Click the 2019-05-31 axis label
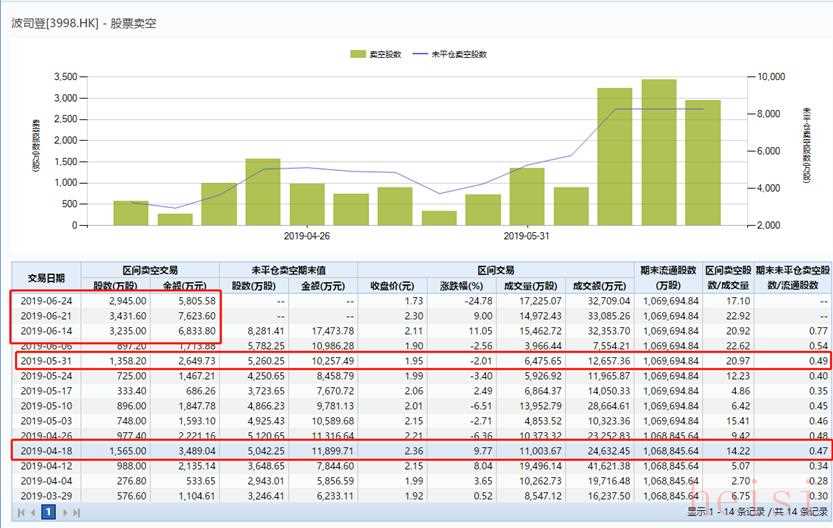The image size is (833, 528). [526, 236]
